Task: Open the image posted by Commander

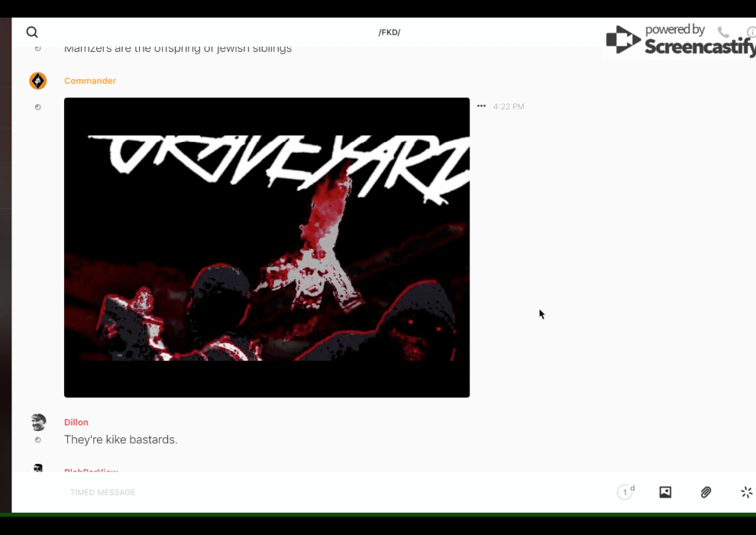Action: click(267, 247)
